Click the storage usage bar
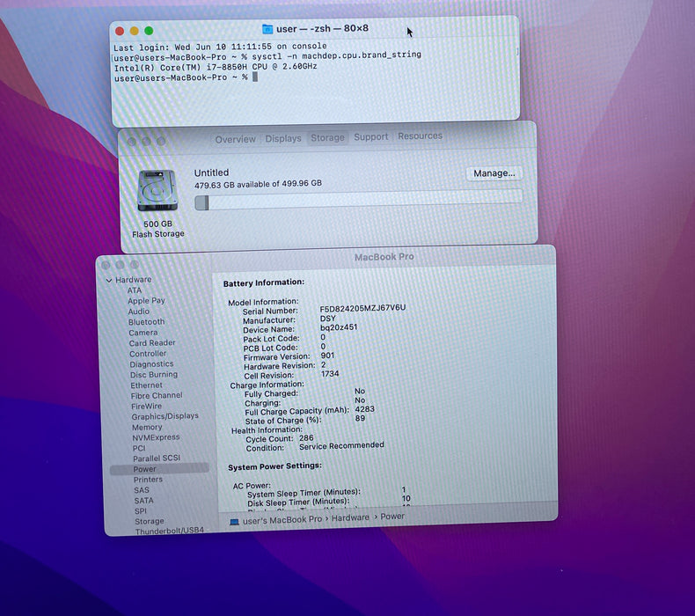695x616 pixels. coord(359,200)
